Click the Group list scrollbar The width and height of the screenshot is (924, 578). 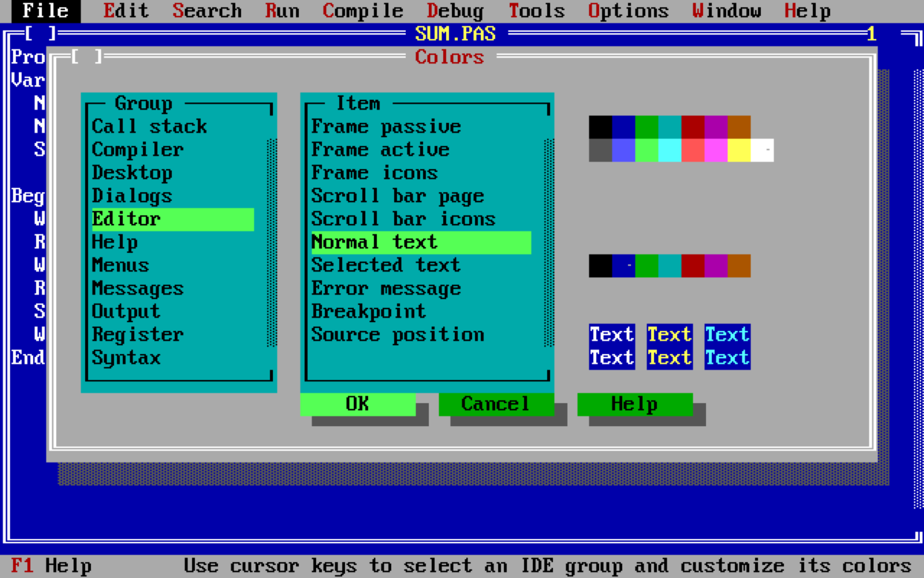[x=272, y=243]
